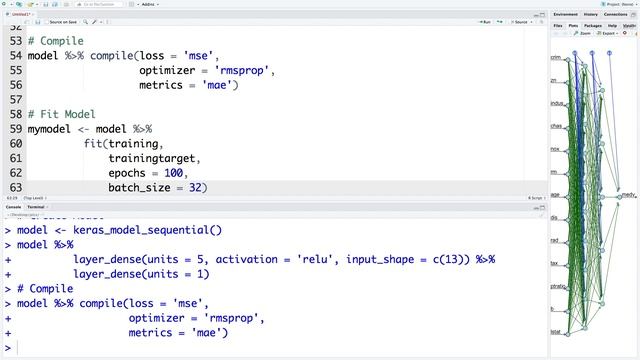Click the New File icon
The height and width of the screenshot is (360, 640).
click(4, 4)
